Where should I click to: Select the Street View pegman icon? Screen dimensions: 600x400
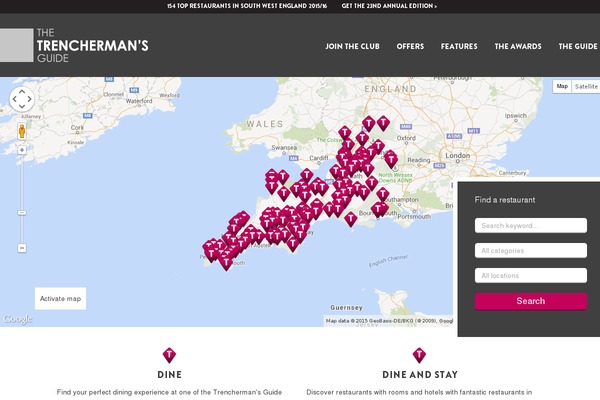[22, 131]
